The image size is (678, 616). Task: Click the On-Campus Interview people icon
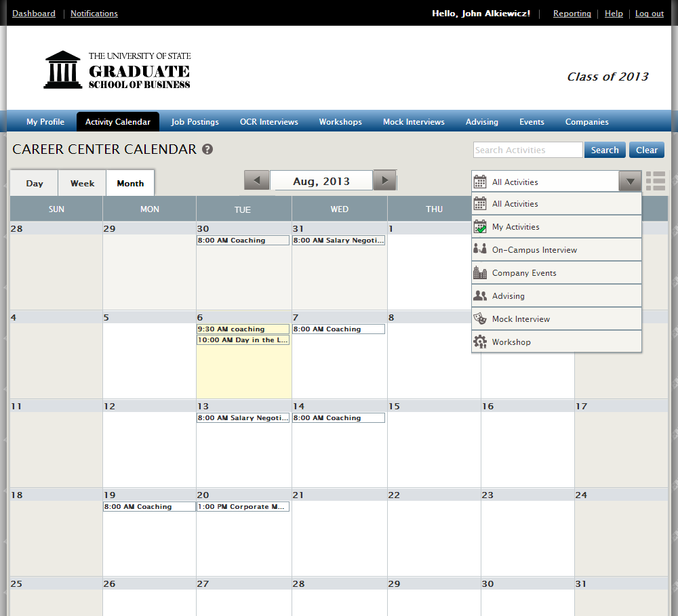[480, 249]
